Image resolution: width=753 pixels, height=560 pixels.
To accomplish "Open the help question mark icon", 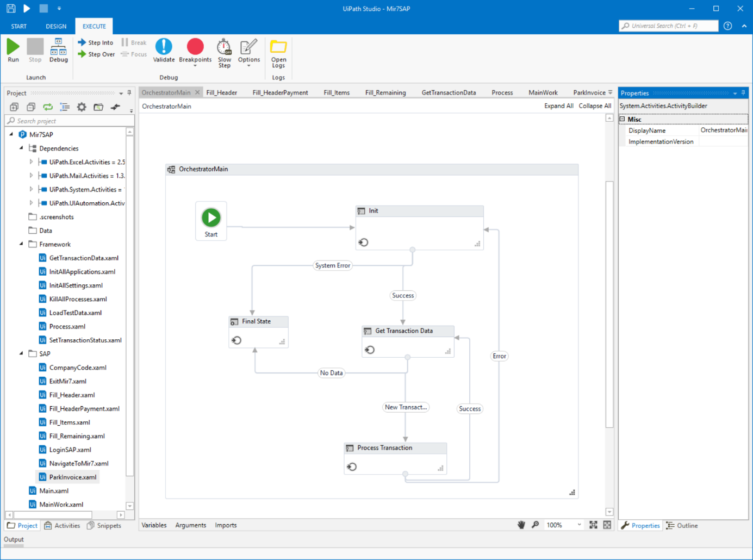I will (x=728, y=26).
